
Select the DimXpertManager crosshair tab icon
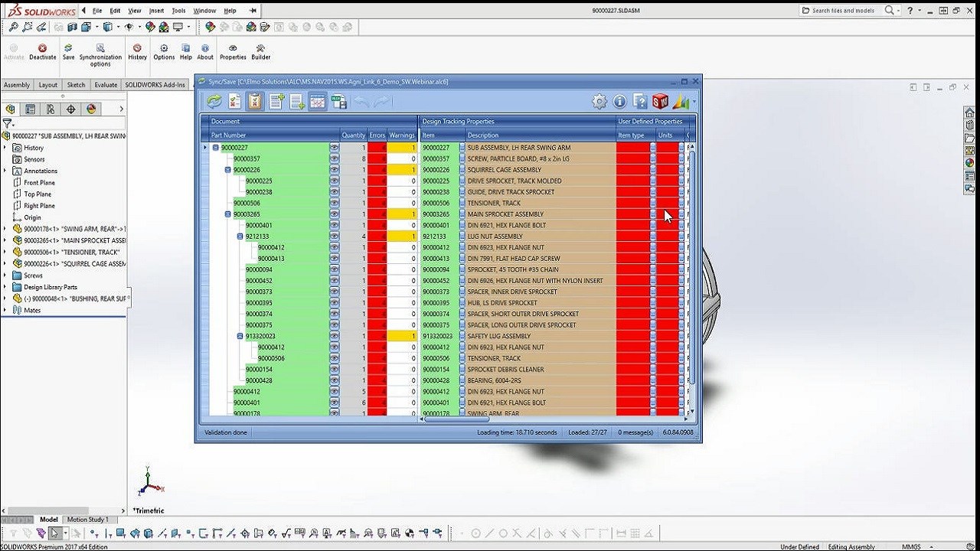71,109
